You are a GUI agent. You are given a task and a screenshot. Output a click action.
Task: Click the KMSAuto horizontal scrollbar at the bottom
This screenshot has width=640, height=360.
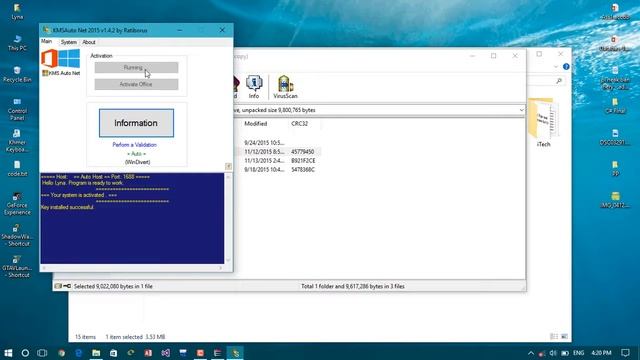132,268
